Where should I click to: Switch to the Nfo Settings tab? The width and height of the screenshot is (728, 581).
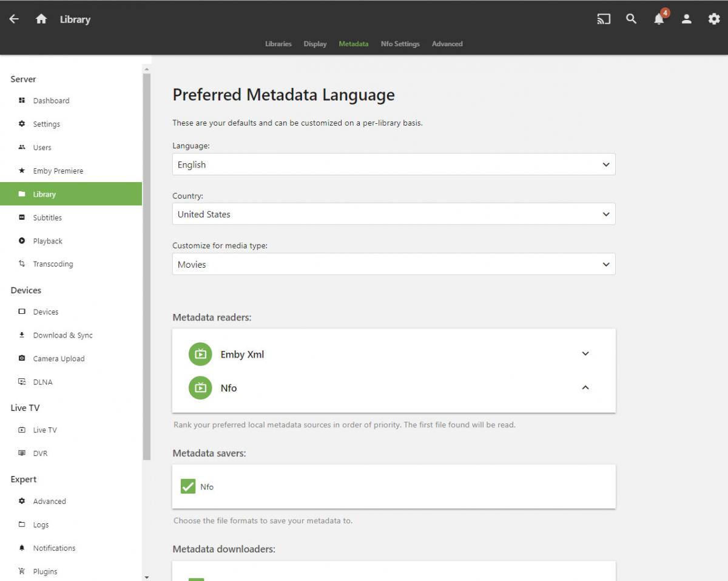[400, 44]
